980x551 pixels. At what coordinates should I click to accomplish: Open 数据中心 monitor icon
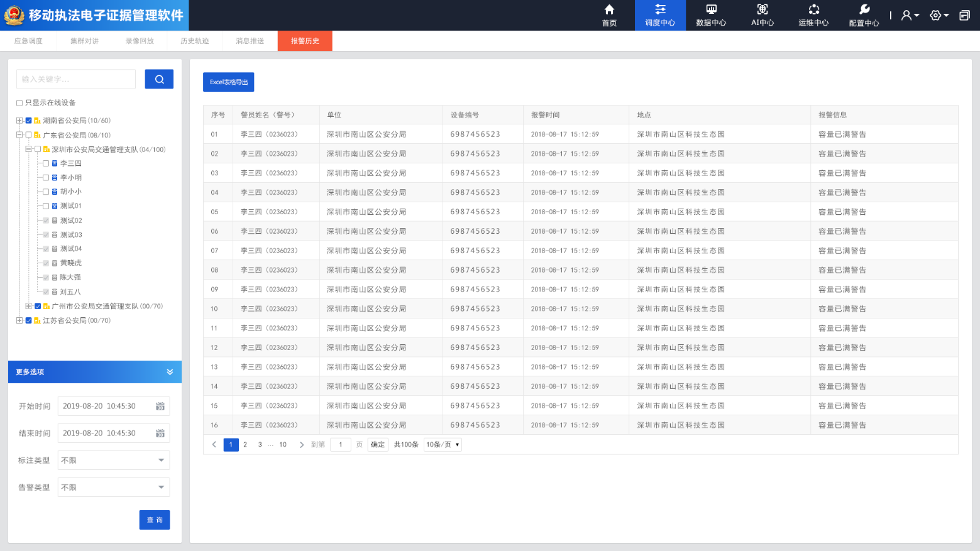tap(711, 9)
